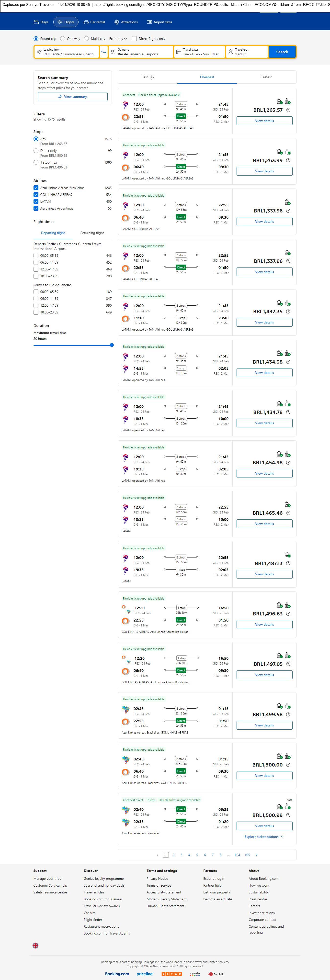Select the One way trip radio button

(63, 39)
